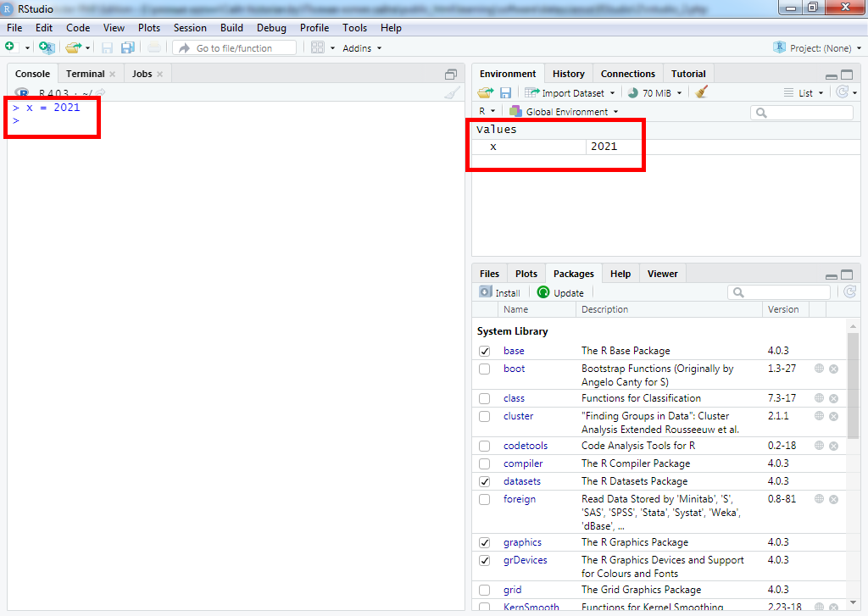Open web docs globe icon for cluster
The image size is (868, 616).
(x=819, y=416)
